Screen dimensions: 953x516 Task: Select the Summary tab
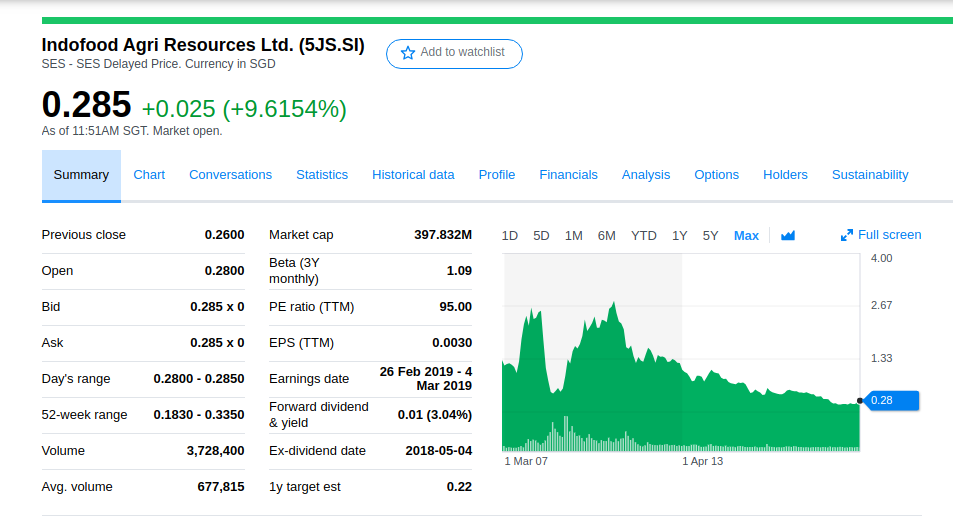pos(81,175)
